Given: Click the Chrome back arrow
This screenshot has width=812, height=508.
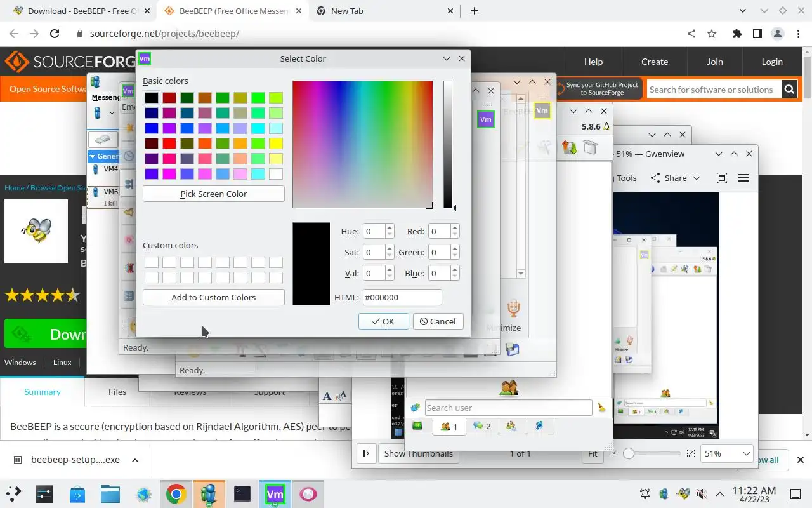Looking at the screenshot, I should point(14,34).
